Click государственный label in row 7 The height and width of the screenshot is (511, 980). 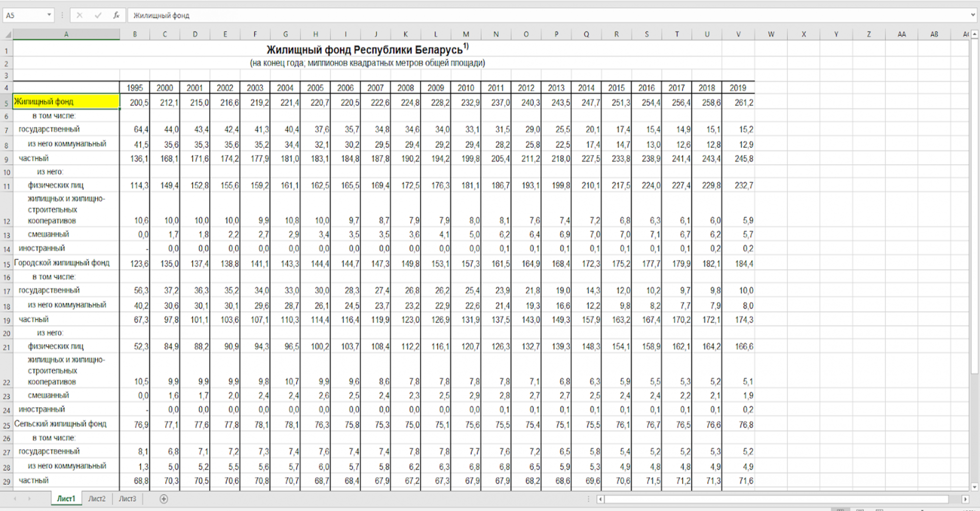49,129
